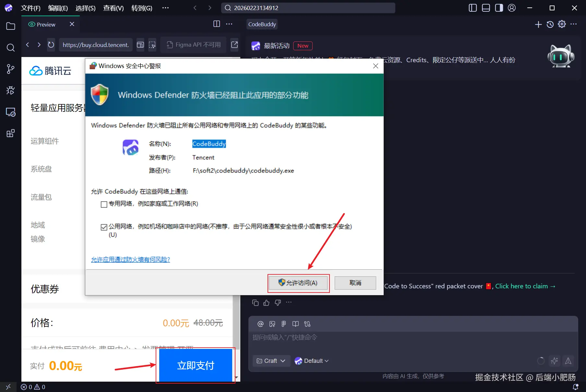The image size is (586, 392).
Task: Like the chat response with thumbs up
Action: click(x=267, y=303)
